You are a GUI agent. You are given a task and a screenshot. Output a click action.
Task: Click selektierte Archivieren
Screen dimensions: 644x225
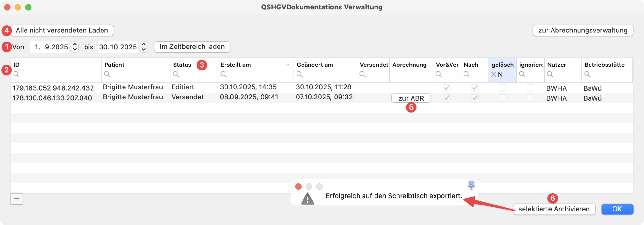tap(554, 209)
